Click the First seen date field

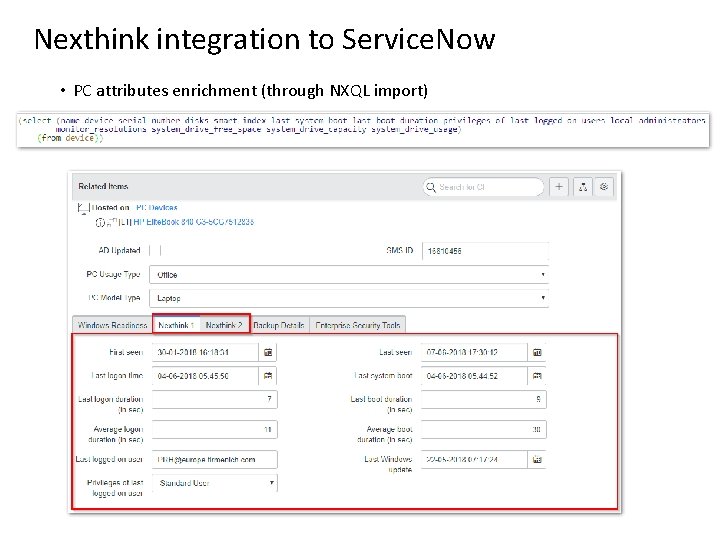(x=205, y=353)
